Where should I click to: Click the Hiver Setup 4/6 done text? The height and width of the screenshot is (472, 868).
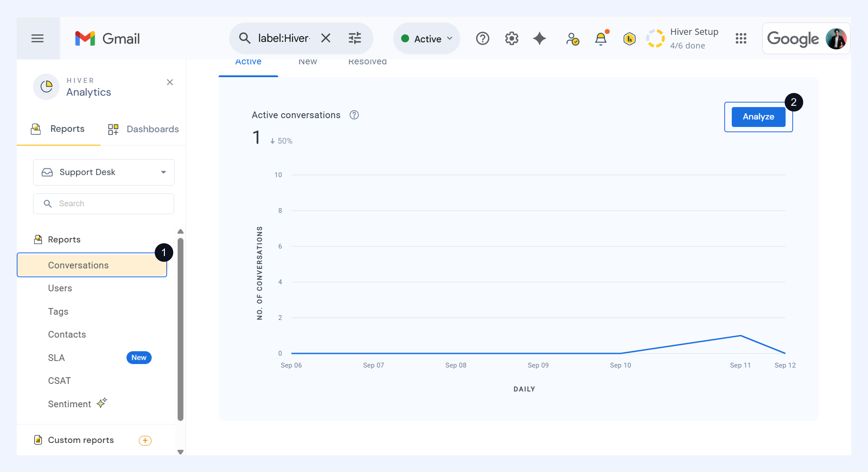pos(694,39)
